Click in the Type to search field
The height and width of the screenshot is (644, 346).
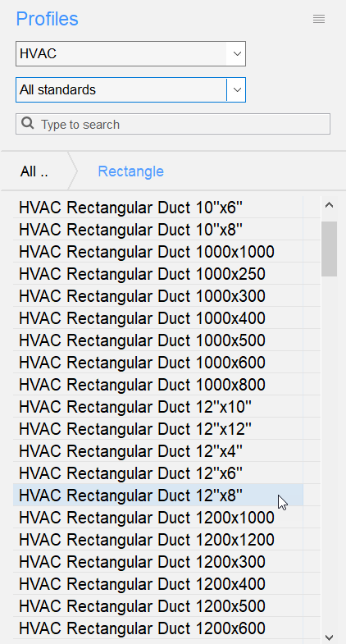tap(173, 124)
